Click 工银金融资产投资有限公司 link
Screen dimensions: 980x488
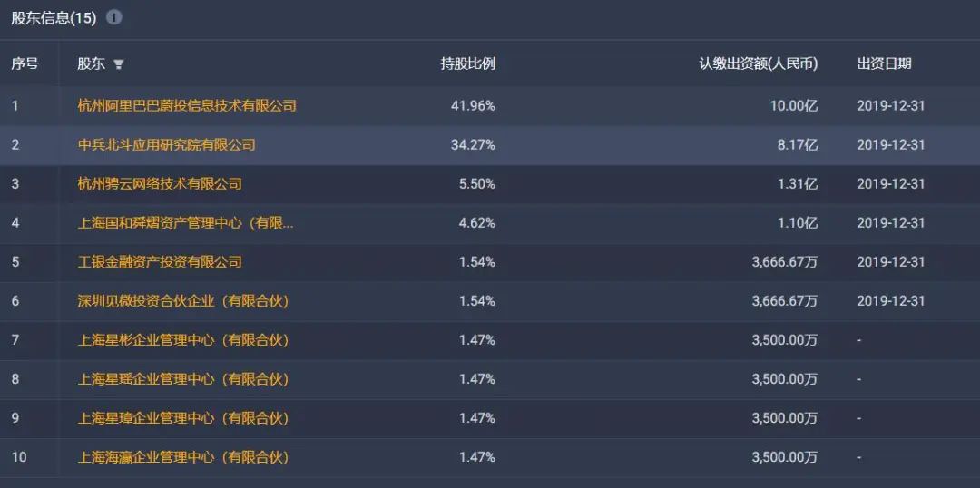tap(160, 261)
